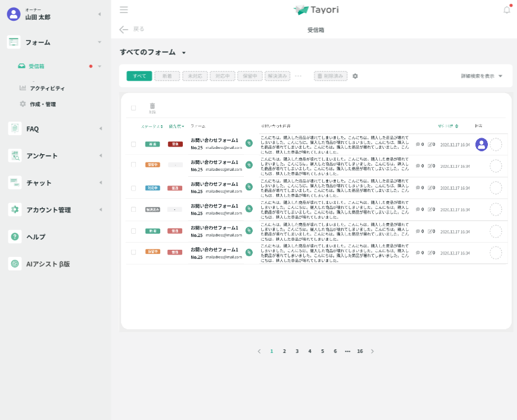Open filter settings gear icon

point(355,76)
